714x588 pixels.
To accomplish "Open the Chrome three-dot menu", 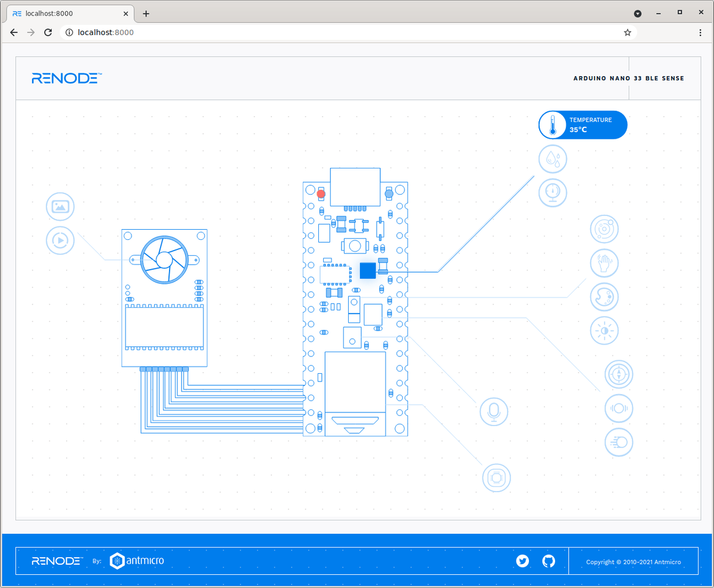I will coord(700,32).
